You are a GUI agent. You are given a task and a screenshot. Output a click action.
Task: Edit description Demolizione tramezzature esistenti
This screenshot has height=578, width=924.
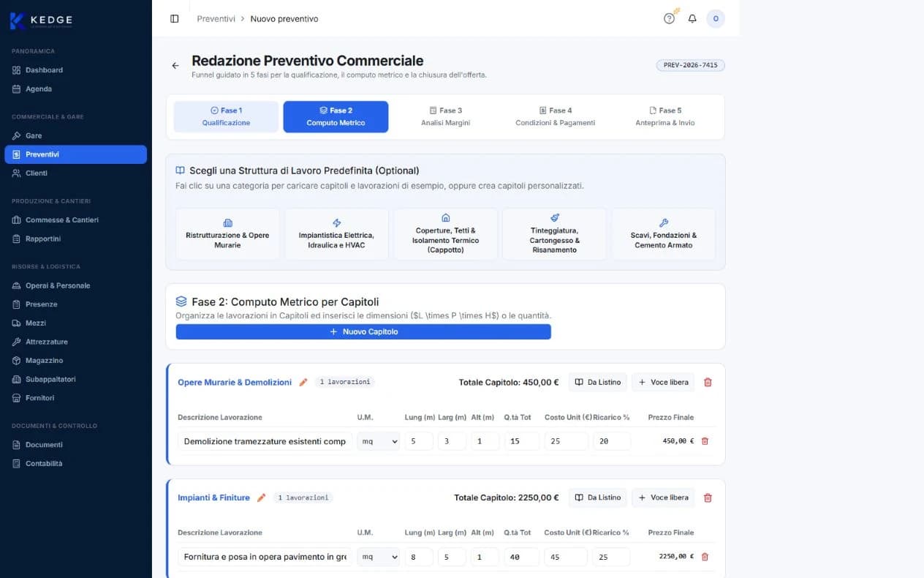pyautogui.click(x=265, y=441)
